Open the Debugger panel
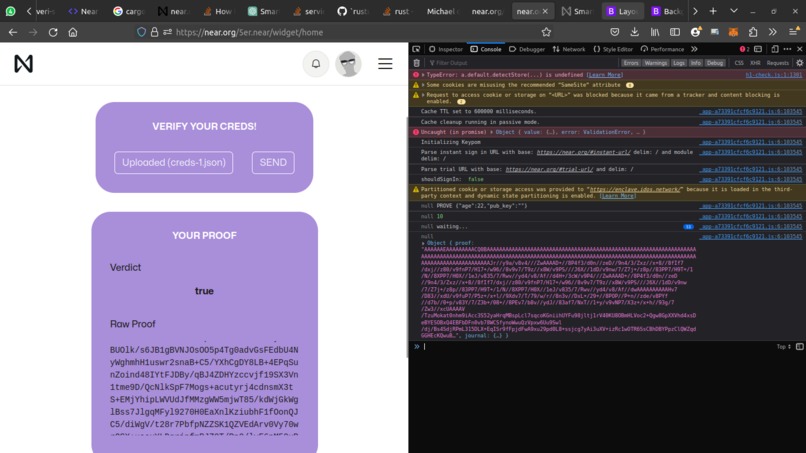 click(x=527, y=49)
